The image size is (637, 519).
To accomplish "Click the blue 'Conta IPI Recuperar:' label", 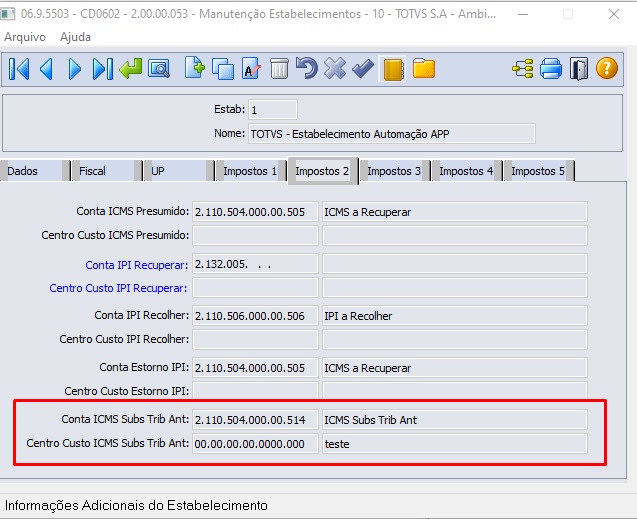I will pos(137,265).
